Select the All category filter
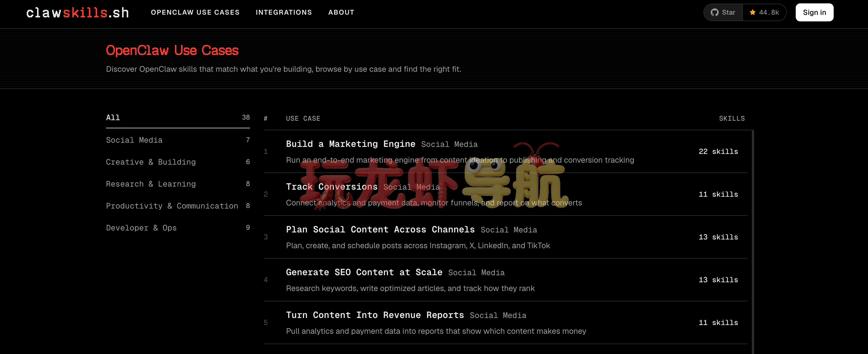868x354 pixels. coord(178,118)
